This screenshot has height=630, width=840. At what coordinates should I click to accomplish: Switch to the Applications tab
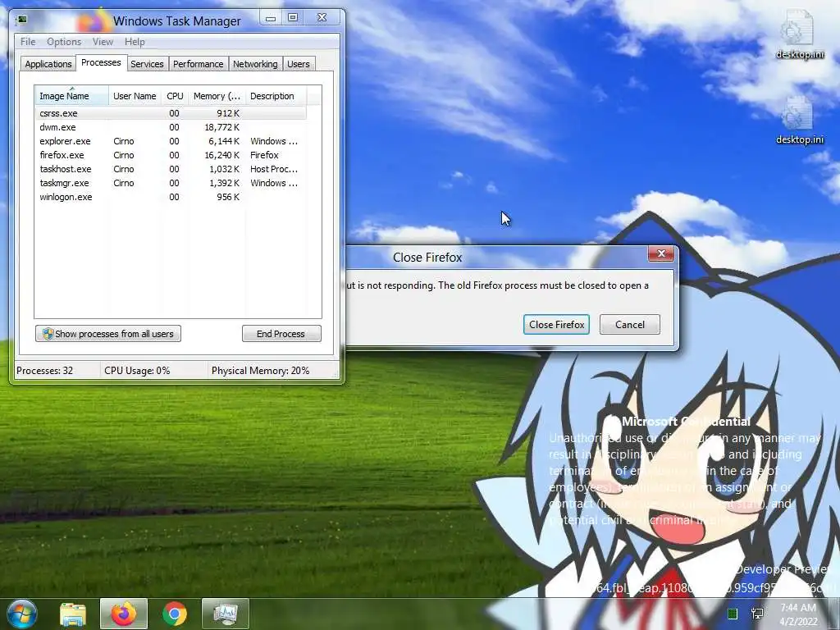[x=48, y=64]
